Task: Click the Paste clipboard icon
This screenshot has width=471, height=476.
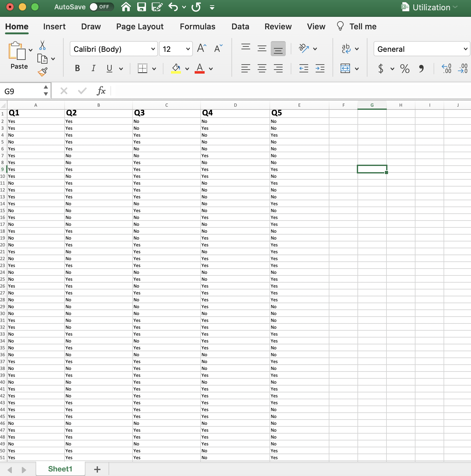Action: (17, 51)
